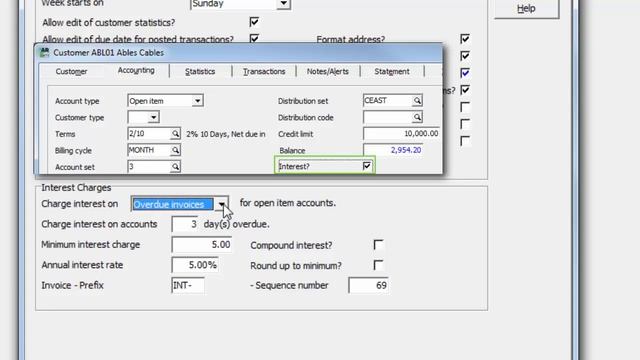Expand the Customer type dropdown

(x=153, y=118)
